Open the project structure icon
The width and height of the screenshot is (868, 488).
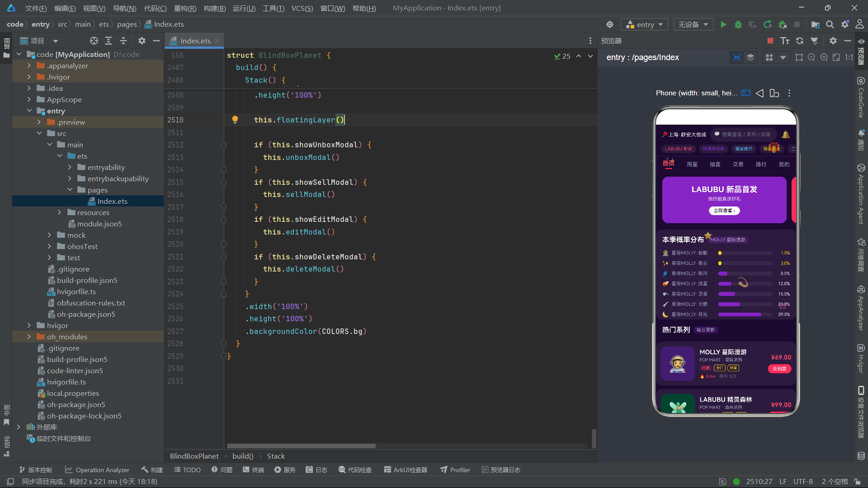tap(815, 24)
